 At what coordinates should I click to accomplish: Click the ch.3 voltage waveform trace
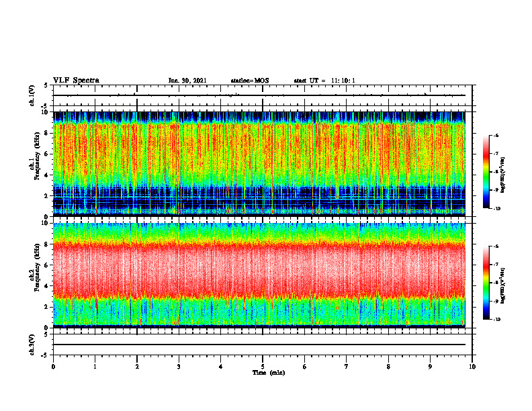tap(259, 345)
